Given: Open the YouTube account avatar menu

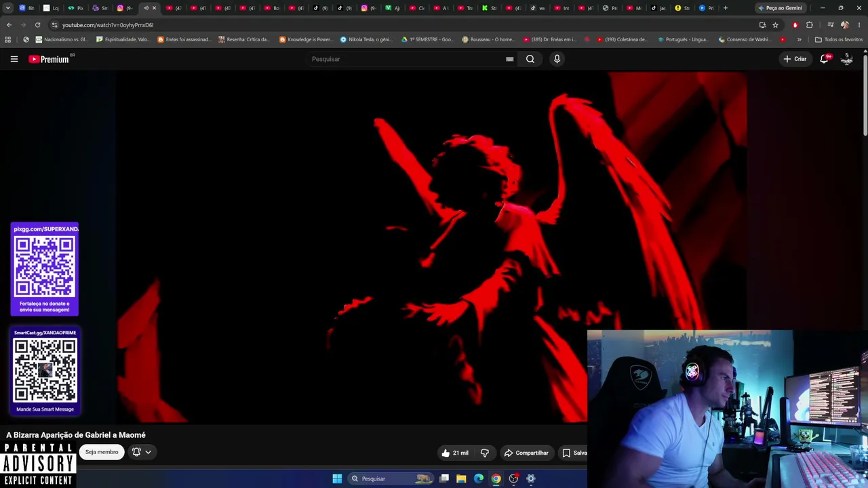Looking at the screenshot, I should click(x=846, y=59).
